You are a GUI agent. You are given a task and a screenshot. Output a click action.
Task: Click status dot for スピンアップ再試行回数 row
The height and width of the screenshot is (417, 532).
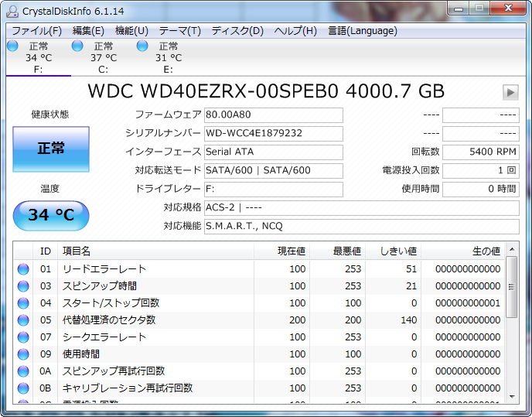coord(23,371)
